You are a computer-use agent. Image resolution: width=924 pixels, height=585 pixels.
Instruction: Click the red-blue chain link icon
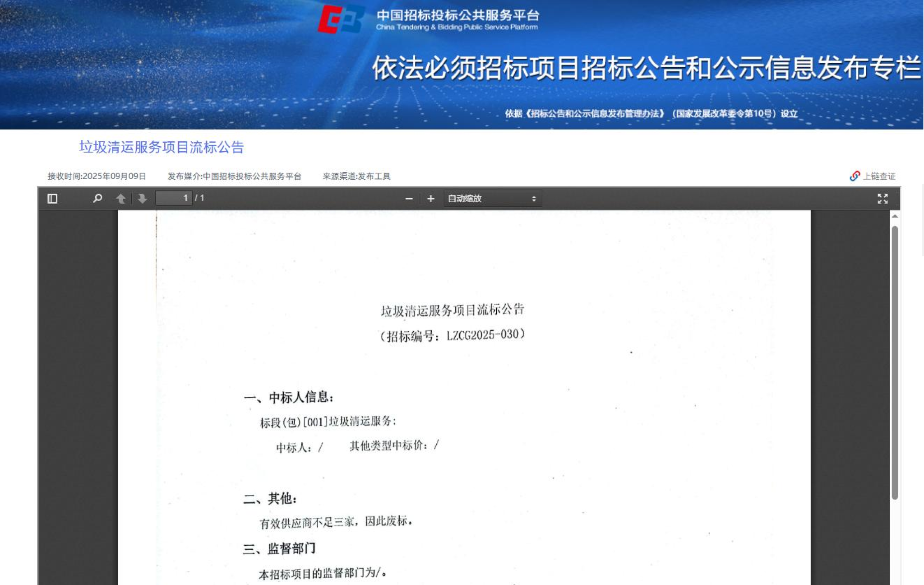click(x=854, y=176)
